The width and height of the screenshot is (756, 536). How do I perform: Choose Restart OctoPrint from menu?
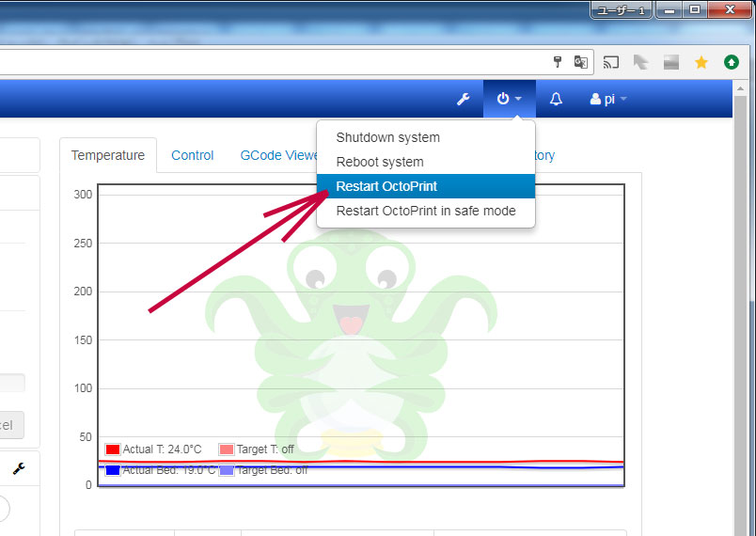pos(426,186)
